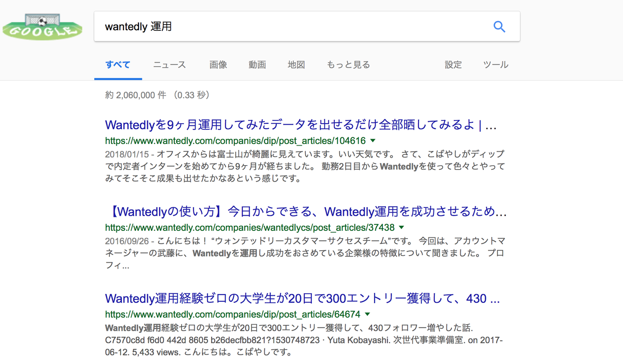Click the result count '約 2,060,000 件'
The height and width of the screenshot is (364, 623).
pos(135,95)
